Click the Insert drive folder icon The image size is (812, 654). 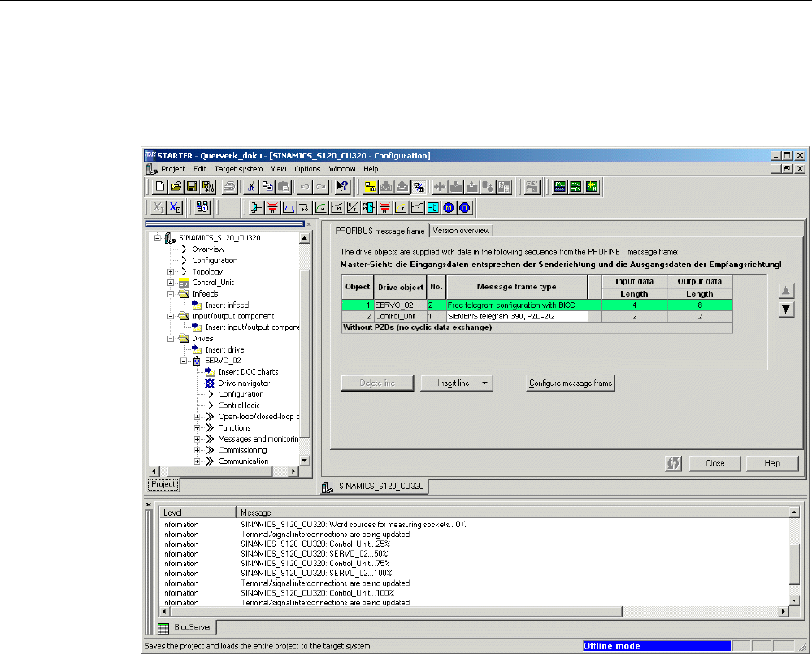coord(197,350)
